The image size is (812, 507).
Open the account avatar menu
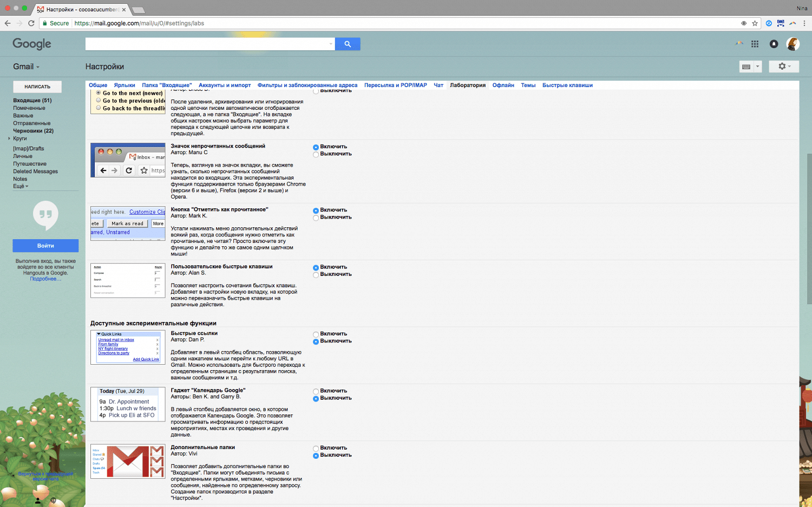(x=793, y=44)
